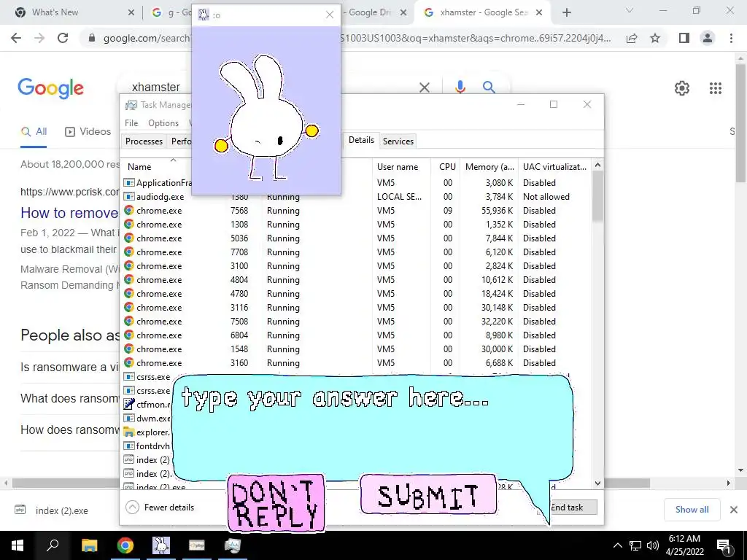The height and width of the screenshot is (560, 747).
Task: Click the Chrome share page icon
Action: pyautogui.click(x=632, y=38)
